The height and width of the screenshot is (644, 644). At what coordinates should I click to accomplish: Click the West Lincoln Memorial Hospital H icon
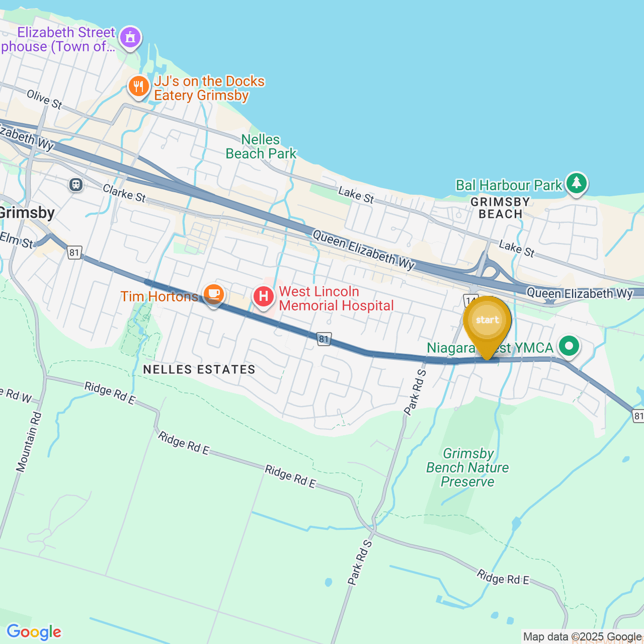point(264,297)
